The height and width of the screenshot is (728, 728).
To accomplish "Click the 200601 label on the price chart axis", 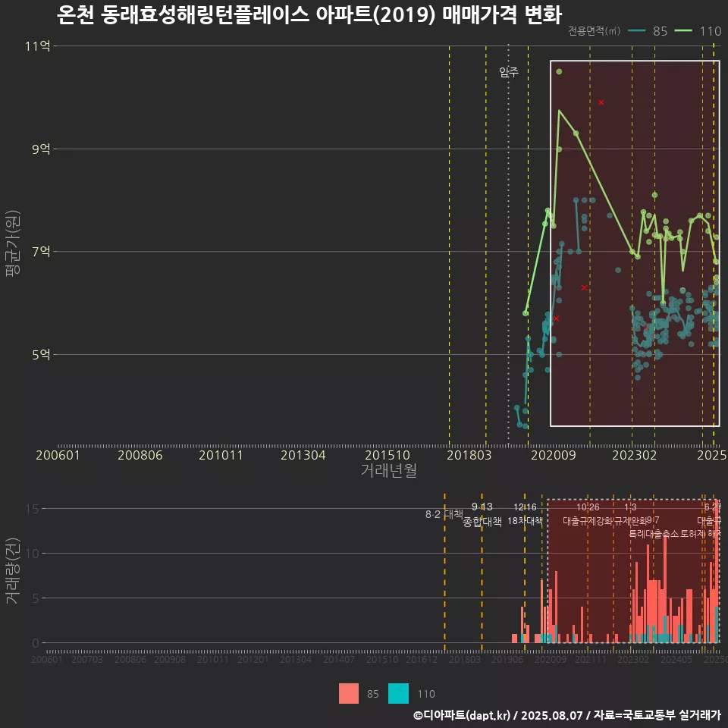I will [58, 455].
